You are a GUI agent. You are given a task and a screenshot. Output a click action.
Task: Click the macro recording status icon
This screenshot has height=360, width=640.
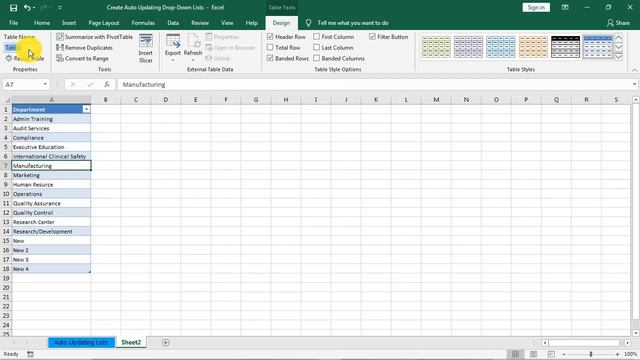tap(30, 354)
